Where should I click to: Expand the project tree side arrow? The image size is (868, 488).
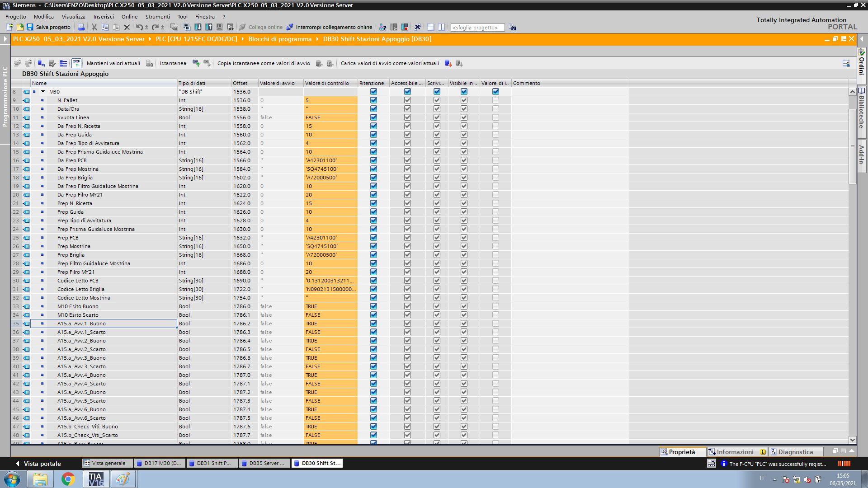tap(5, 39)
